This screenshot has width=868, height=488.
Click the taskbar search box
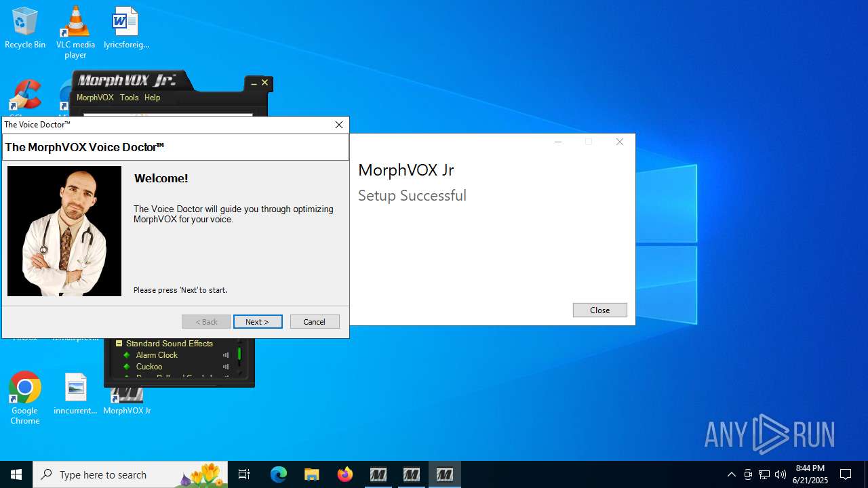pyautogui.click(x=130, y=474)
